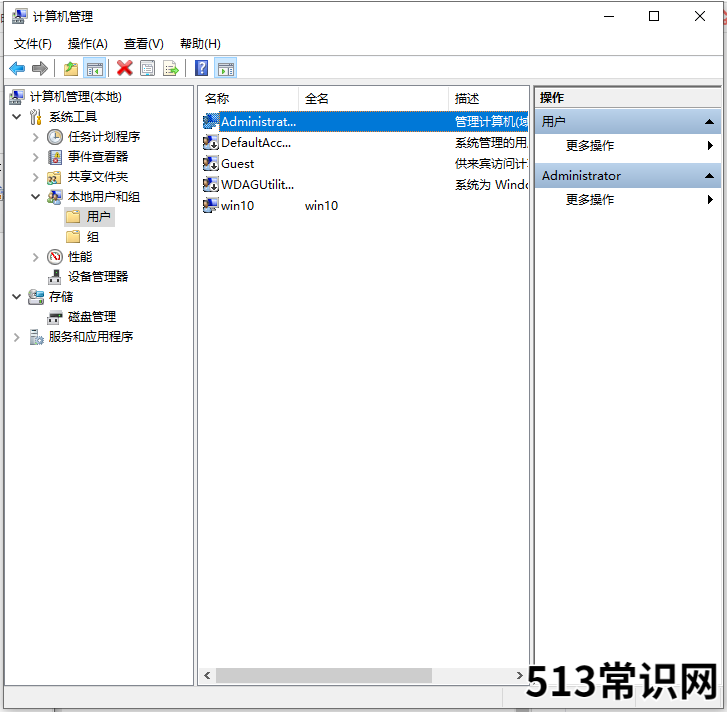Maximize the 计算机管理 window
The image size is (727, 712).
pos(654,16)
